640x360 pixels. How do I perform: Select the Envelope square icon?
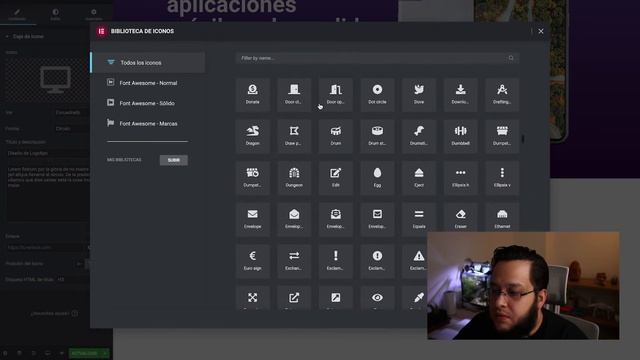(377, 220)
